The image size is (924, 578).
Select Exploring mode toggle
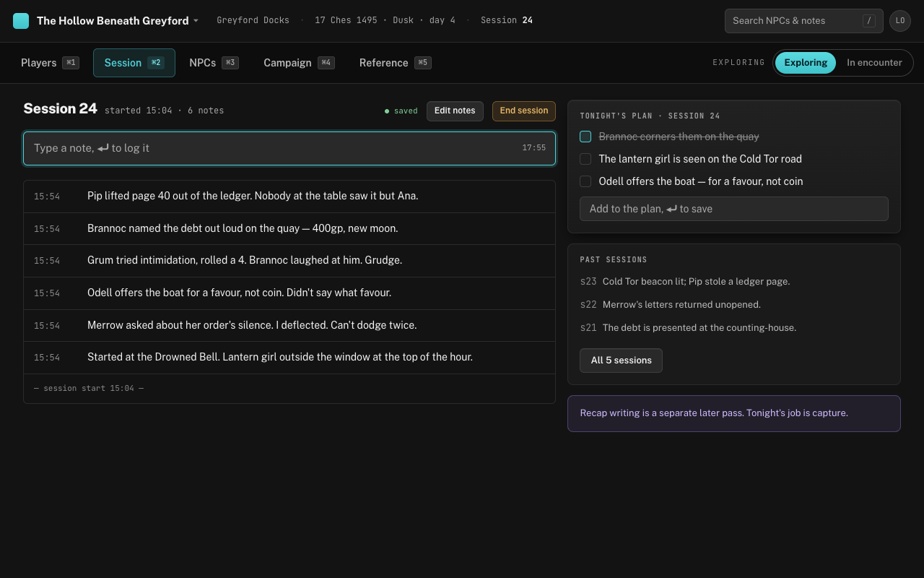(x=806, y=63)
